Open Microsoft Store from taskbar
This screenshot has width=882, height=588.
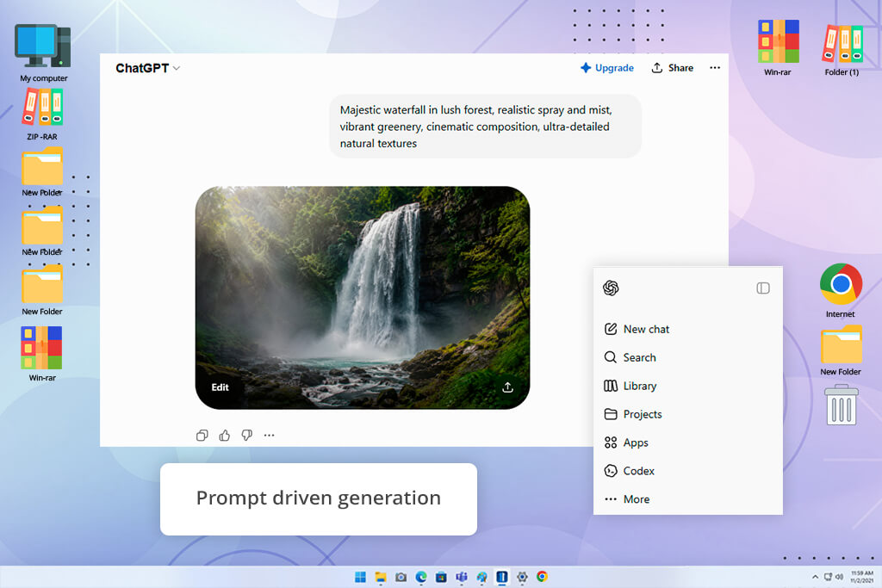(442, 577)
